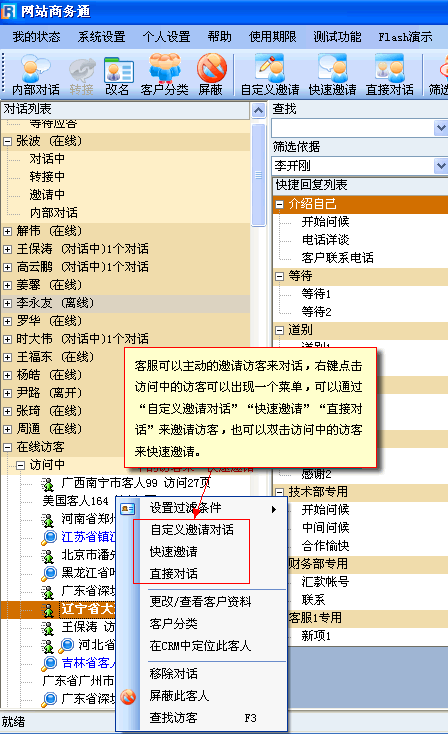Open the 查找 combo box dropdown arrow
448x734 pixels.
[x=440, y=127]
